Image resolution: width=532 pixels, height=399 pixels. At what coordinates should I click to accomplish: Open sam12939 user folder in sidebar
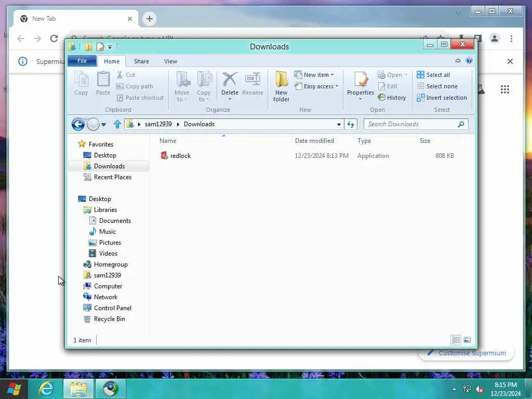pyautogui.click(x=107, y=275)
